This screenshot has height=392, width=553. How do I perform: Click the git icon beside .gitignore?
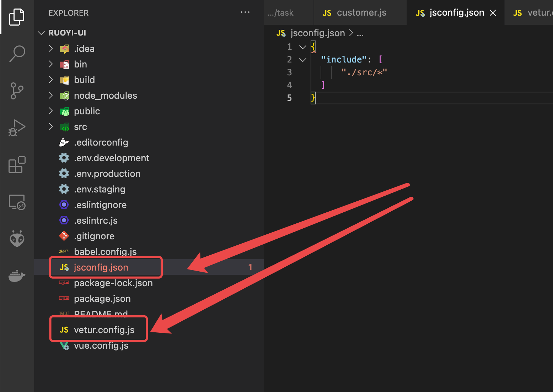pos(64,236)
